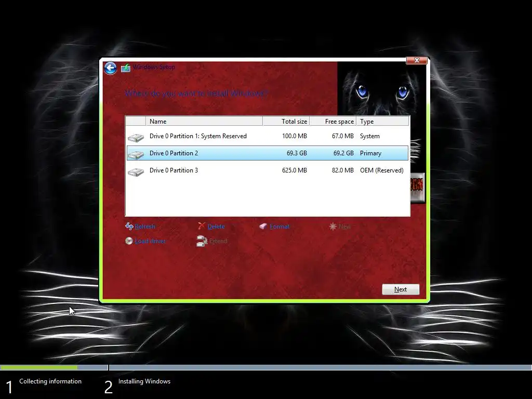Refresh the partition list

(145, 227)
